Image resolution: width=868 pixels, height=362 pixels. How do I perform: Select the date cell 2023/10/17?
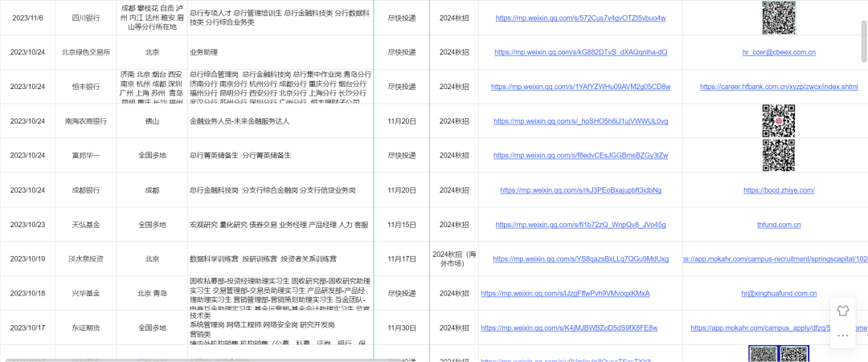coord(27,327)
